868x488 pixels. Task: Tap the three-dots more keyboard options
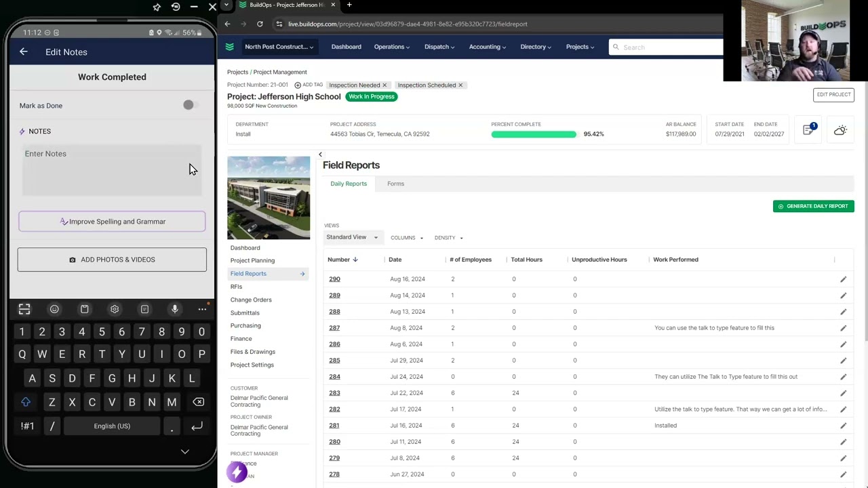(x=202, y=309)
